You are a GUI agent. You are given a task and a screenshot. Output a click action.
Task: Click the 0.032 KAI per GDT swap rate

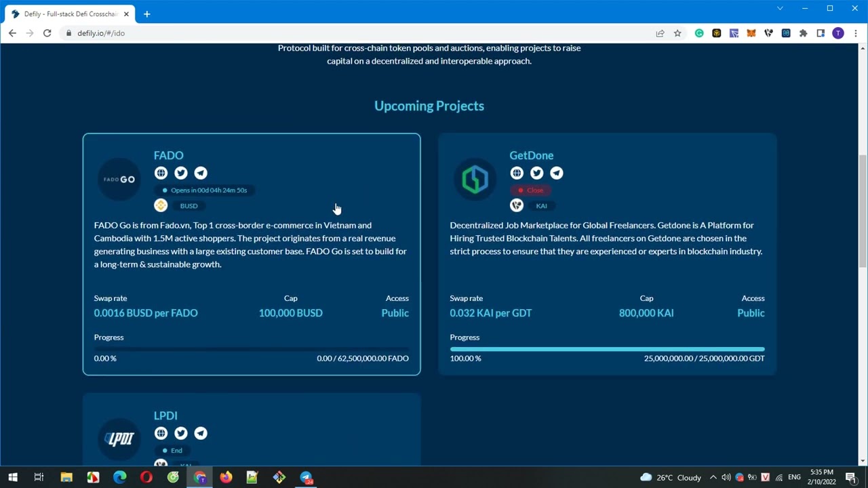pyautogui.click(x=490, y=313)
